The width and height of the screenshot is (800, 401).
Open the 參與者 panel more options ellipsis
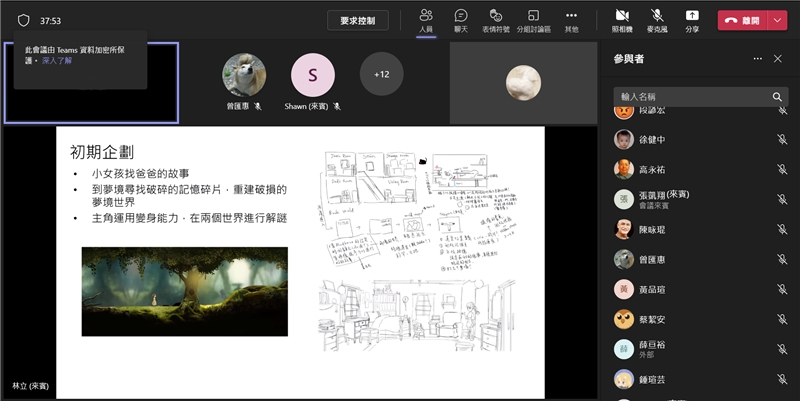[757, 59]
